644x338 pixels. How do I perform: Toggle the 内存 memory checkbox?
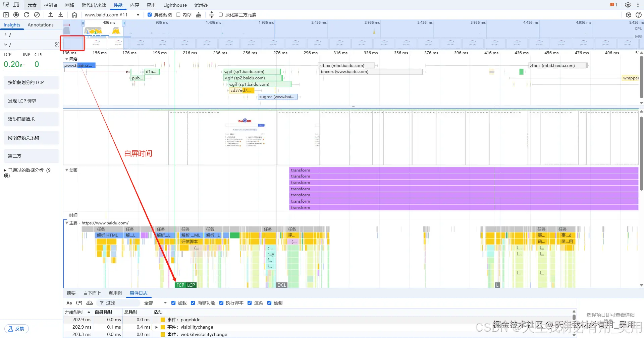[178, 15]
